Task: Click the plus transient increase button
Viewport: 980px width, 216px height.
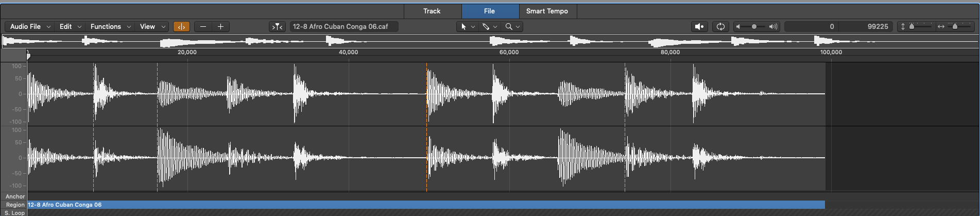Action: pos(220,27)
